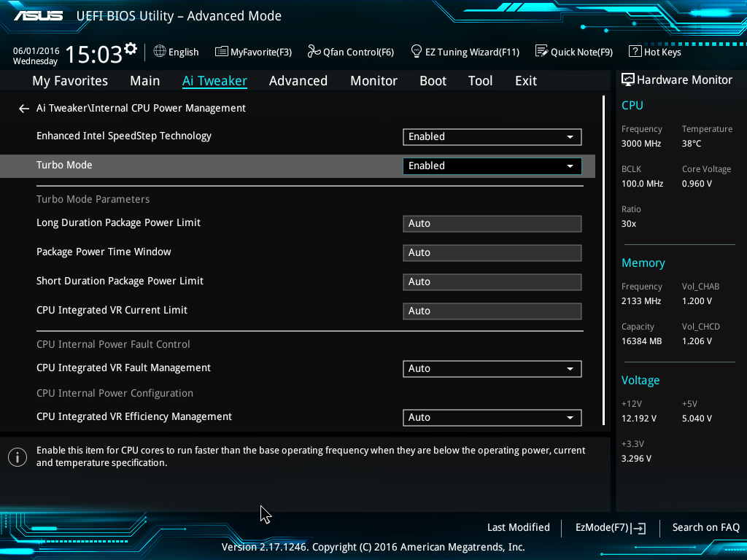Go to the Monitor tab
This screenshot has height=560, width=747.
pos(374,81)
